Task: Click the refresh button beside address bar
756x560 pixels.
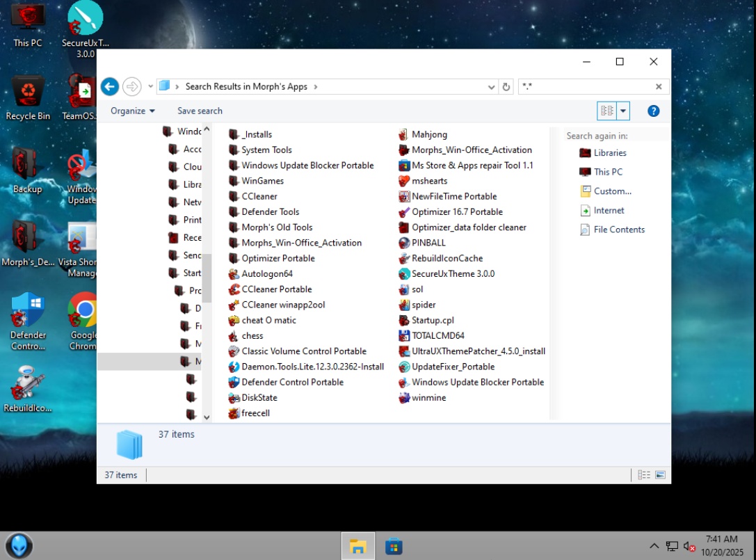Action: point(506,87)
